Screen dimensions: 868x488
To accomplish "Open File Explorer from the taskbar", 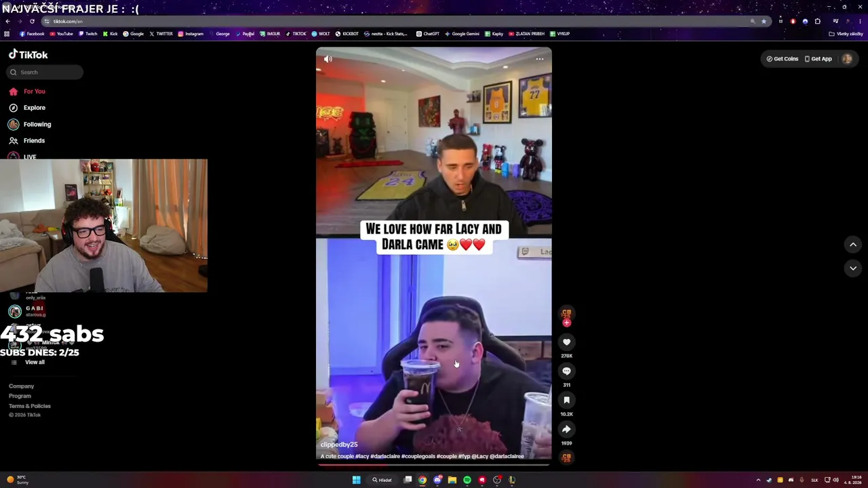I will coord(452,480).
